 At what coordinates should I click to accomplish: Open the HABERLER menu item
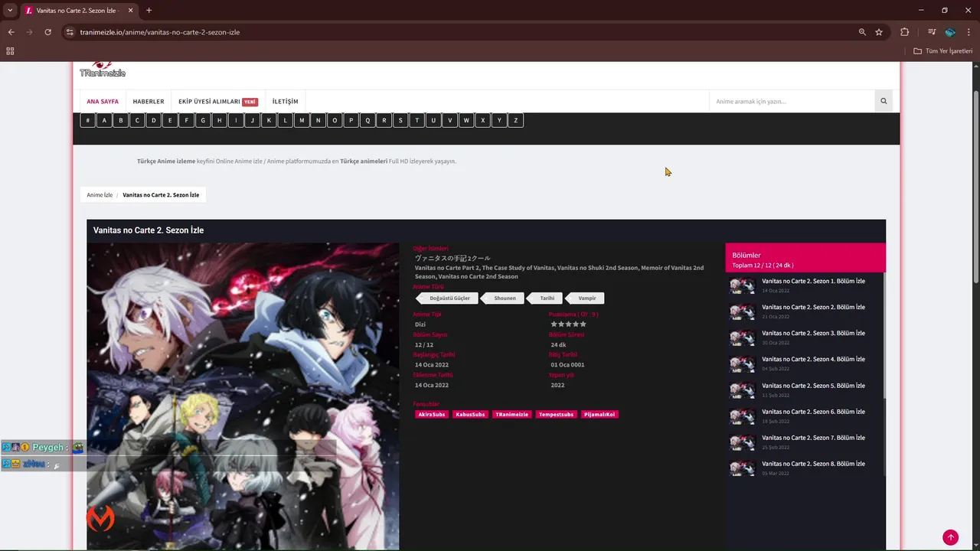(x=149, y=101)
